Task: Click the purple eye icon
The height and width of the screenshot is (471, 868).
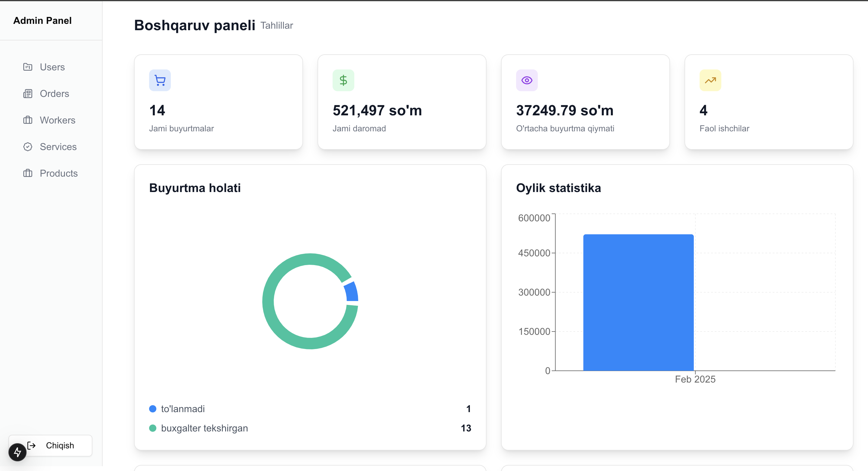Action: (x=527, y=80)
